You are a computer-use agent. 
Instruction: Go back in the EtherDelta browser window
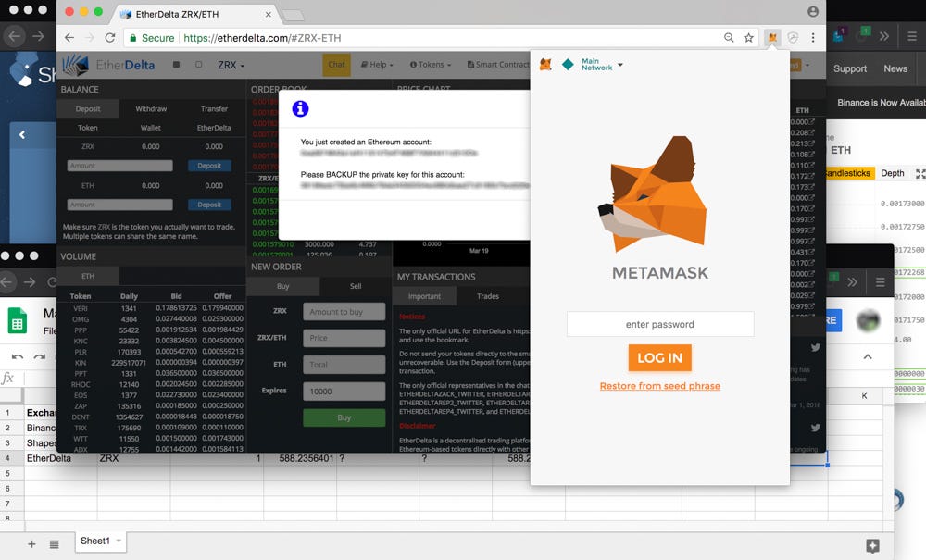[69, 38]
